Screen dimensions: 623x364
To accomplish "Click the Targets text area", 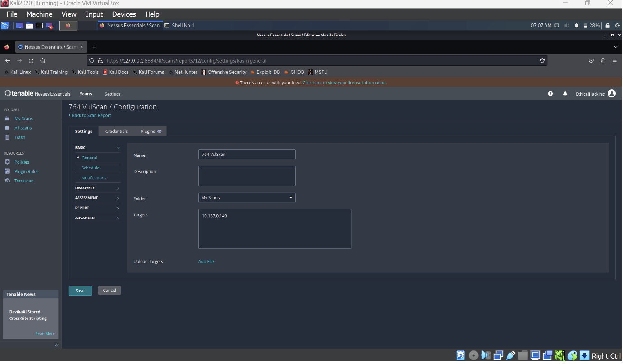I will (275, 229).
